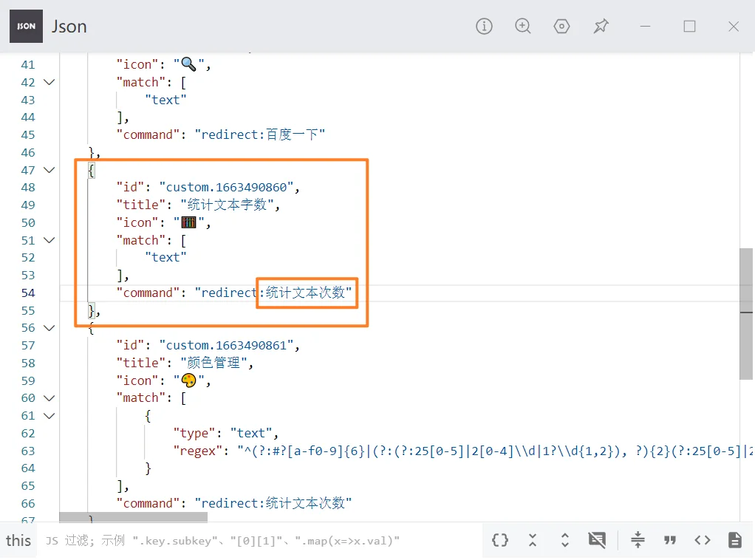Click the collapse all arrows icon
This screenshot has height=560, width=755.
click(x=533, y=540)
